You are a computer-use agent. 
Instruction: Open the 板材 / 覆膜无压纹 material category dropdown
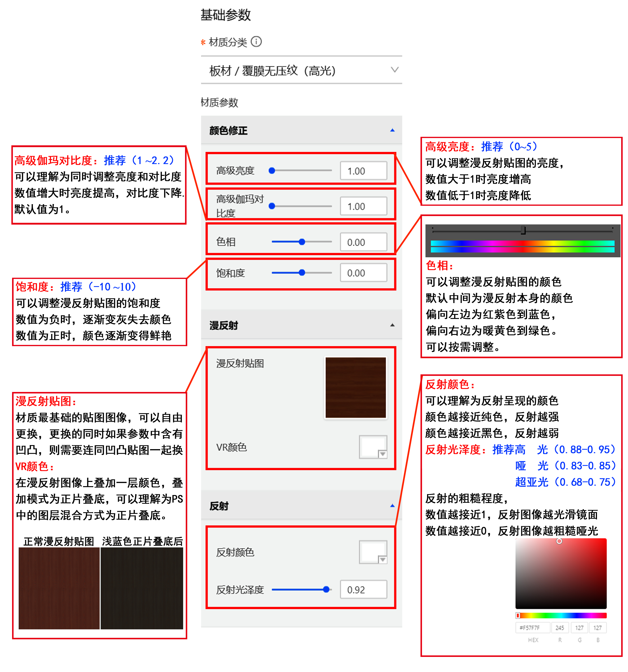(301, 70)
